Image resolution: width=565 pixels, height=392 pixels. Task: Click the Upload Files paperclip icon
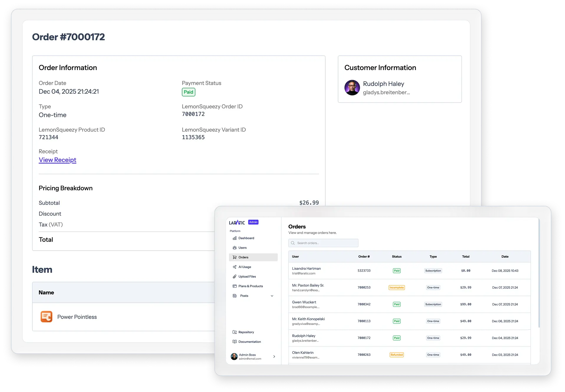235,277
